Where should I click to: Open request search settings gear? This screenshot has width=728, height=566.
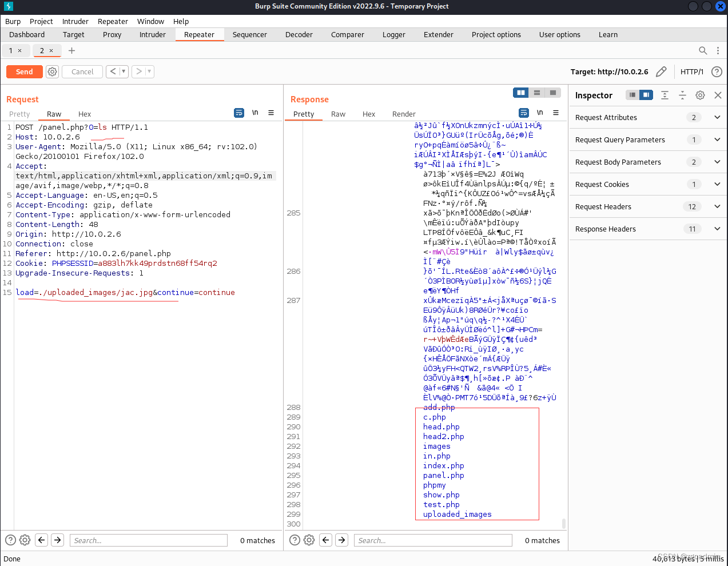[x=25, y=540]
